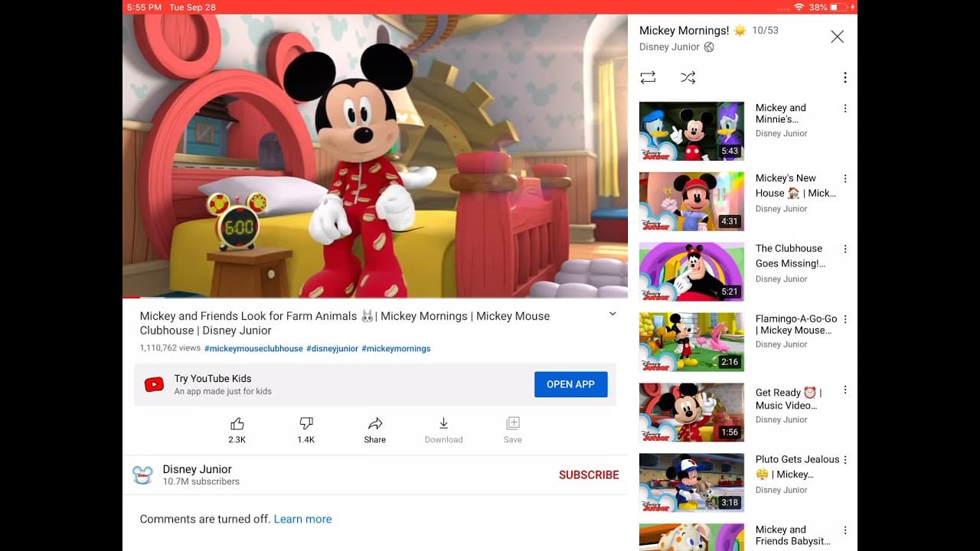The width and height of the screenshot is (980, 551).
Task: Open options for Pluto Gets Jealous video
Action: [x=845, y=460]
